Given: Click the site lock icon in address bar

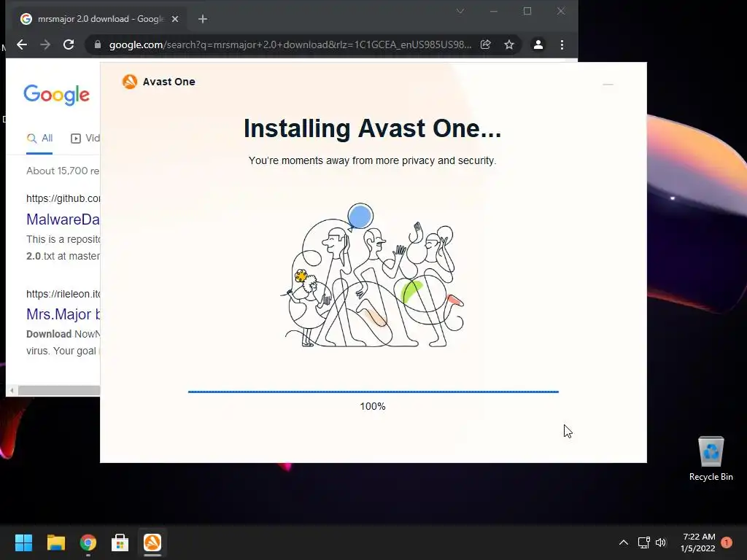Looking at the screenshot, I should (x=98, y=44).
